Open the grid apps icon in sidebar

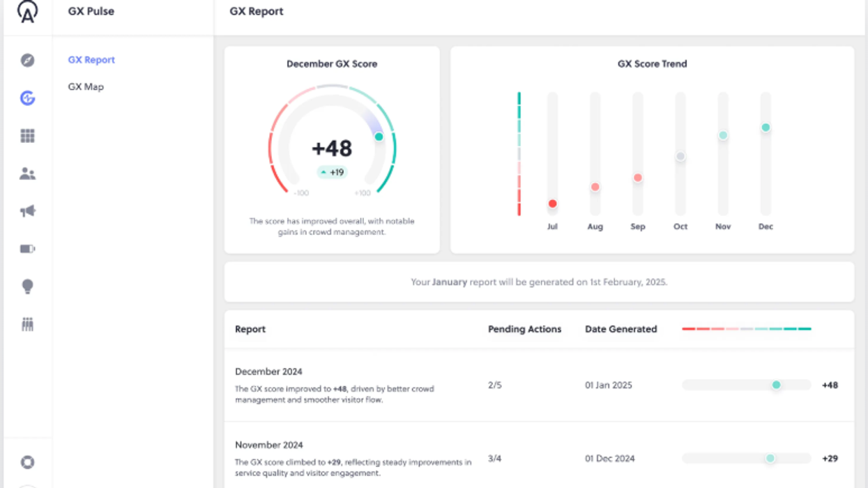26,136
